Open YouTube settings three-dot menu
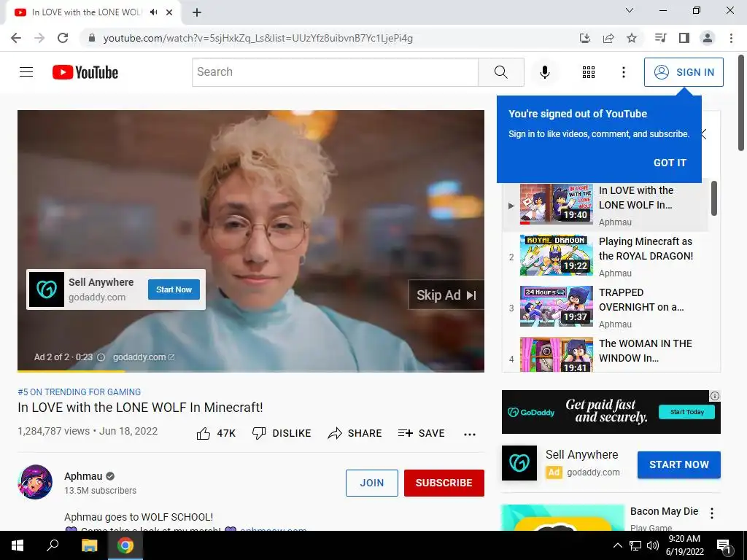This screenshot has height=560, width=747. tap(623, 72)
